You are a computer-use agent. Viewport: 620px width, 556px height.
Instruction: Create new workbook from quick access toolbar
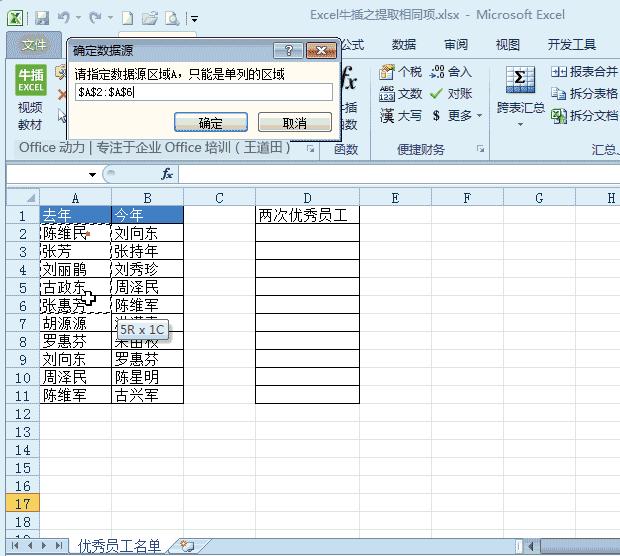click(127, 18)
